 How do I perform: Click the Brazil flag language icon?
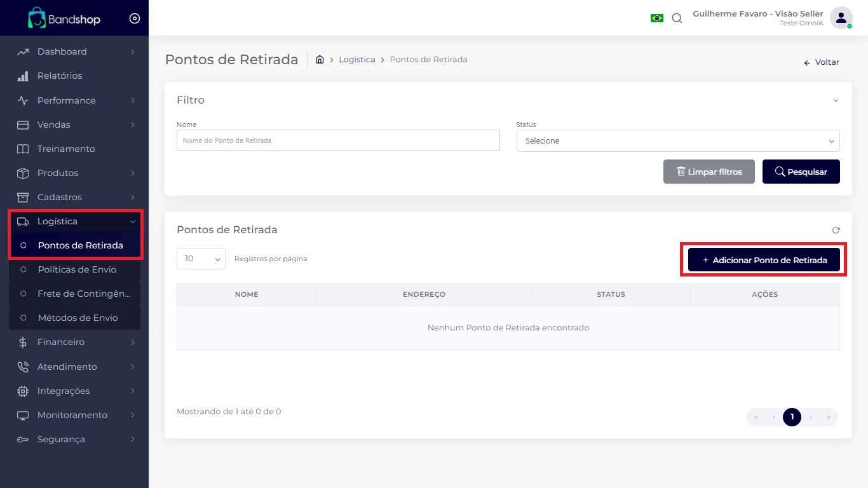point(656,18)
